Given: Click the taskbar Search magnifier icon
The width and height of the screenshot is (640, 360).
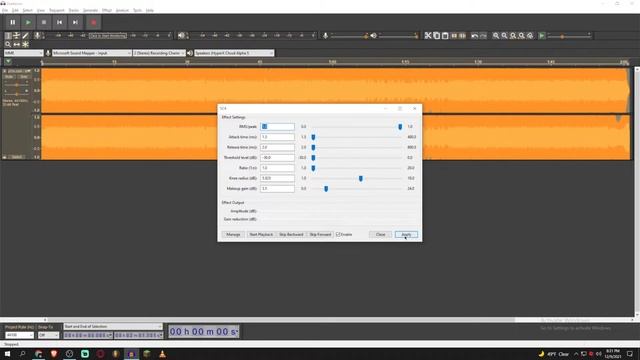Looking at the screenshot, I should pos(23,354).
